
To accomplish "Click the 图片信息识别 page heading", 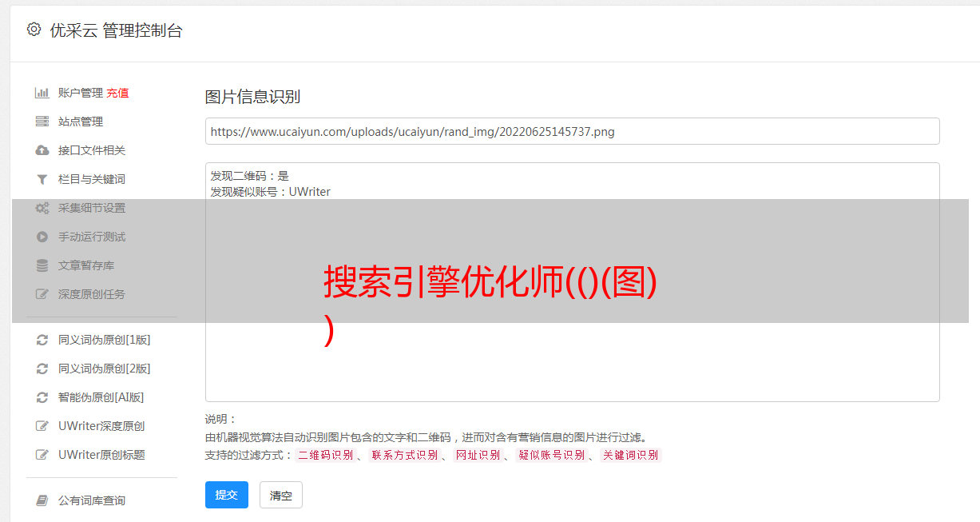I will 252,98.
